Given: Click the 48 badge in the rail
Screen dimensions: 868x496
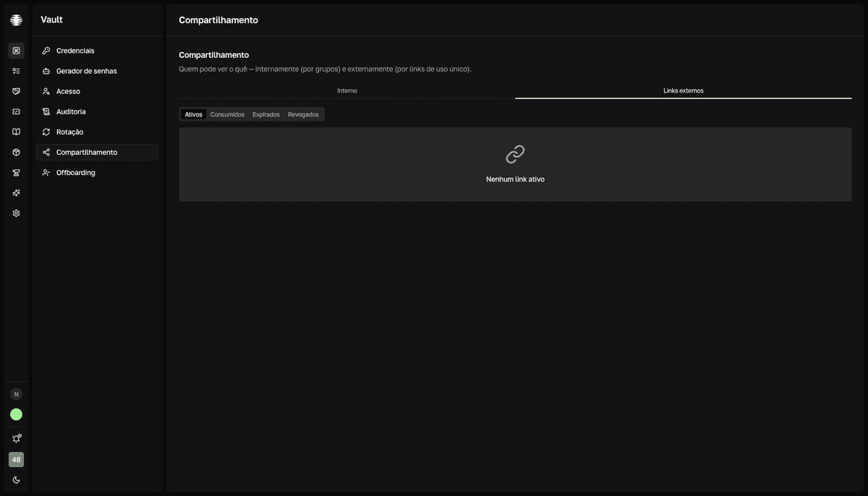Looking at the screenshot, I should click(16, 460).
